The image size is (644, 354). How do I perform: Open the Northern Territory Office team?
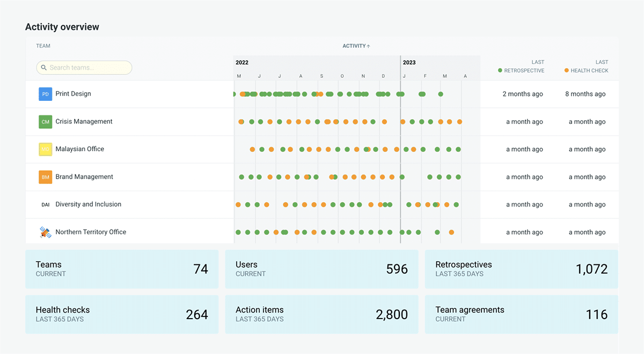[x=91, y=232]
